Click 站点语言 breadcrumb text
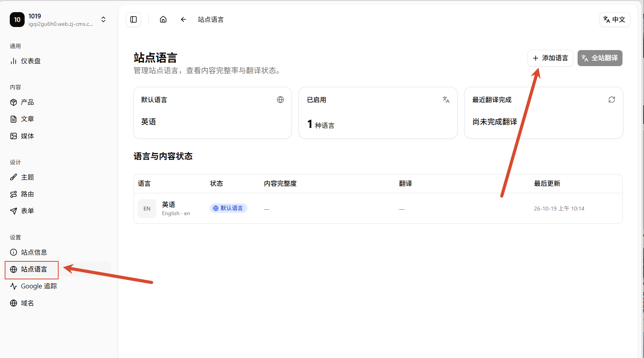 click(x=211, y=20)
